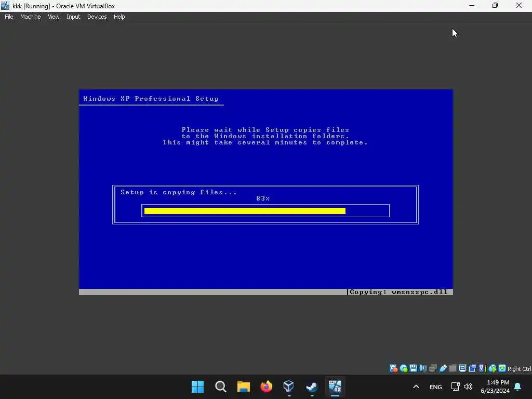Screen dimensions: 532x399
Task: Open Steam from the taskbar
Action: (312, 387)
